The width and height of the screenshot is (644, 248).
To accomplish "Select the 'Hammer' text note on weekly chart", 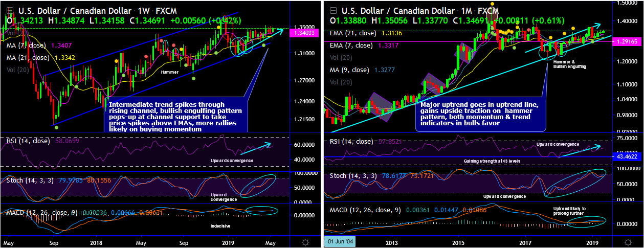I will pyautogui.click(x=170, y=73).
